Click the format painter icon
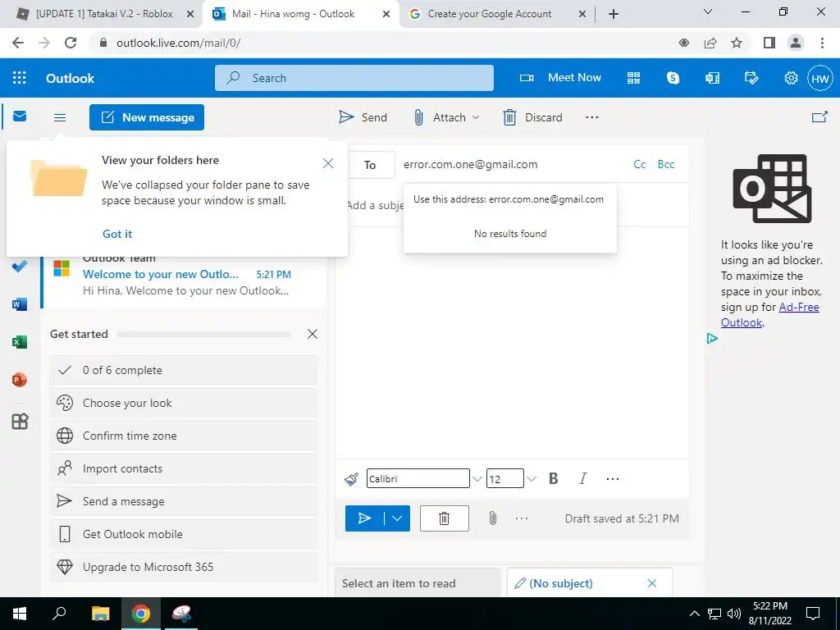Image resolution: width=840 pixels, height=630 pixels. pyautogui.click(x=351, y=478)
